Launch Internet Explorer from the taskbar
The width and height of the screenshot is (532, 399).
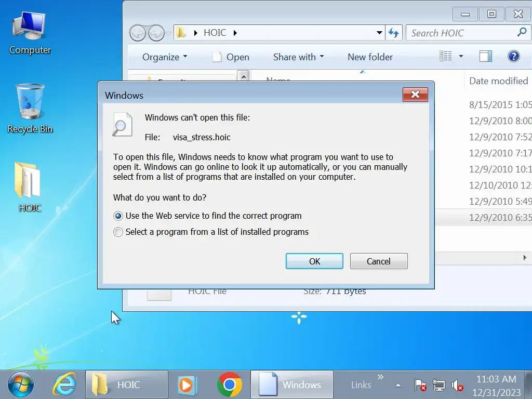64,384
